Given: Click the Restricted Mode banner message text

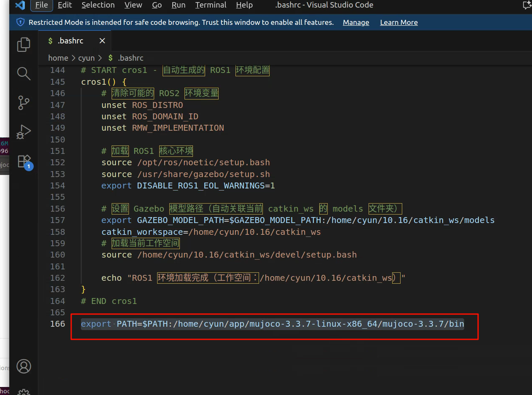Looking at the screenshot, I should 181,22.
